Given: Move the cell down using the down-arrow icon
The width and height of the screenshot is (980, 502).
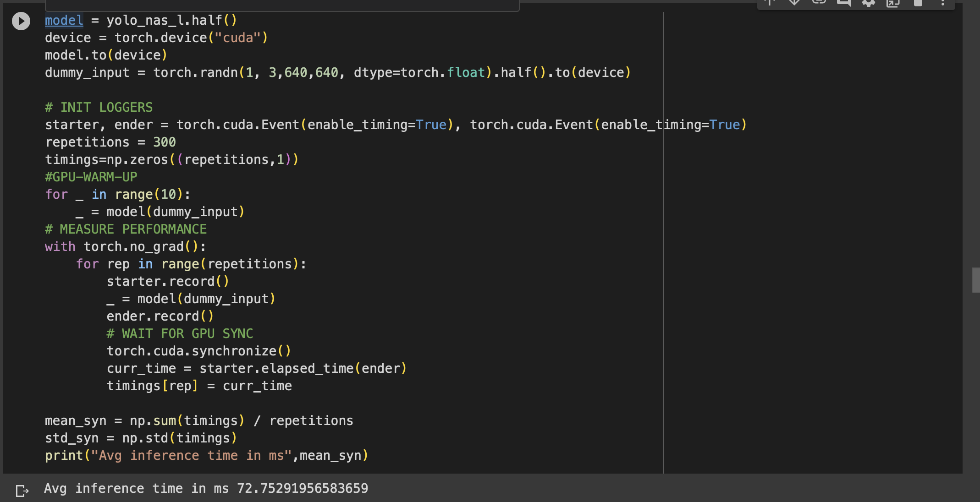Looking at the screenshot, I should pos(794,4).
